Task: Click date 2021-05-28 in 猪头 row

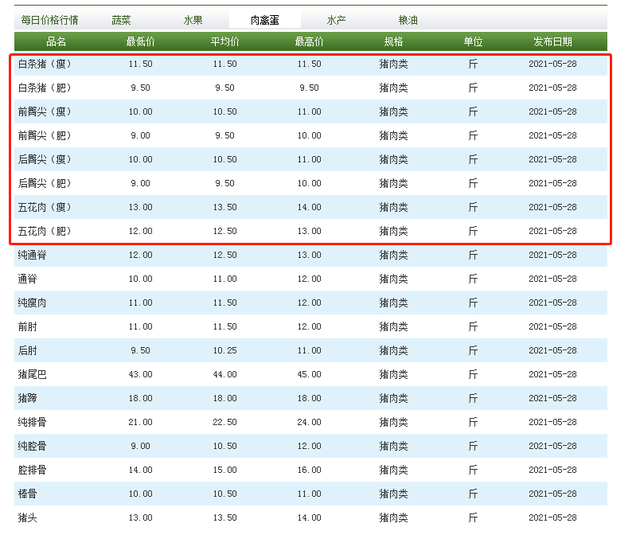Action: 553,518
